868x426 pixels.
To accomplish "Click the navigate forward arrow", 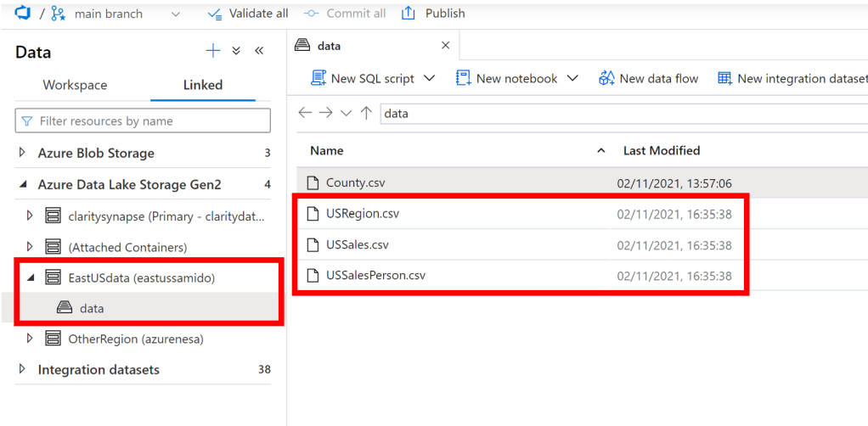I will point(325,113).
